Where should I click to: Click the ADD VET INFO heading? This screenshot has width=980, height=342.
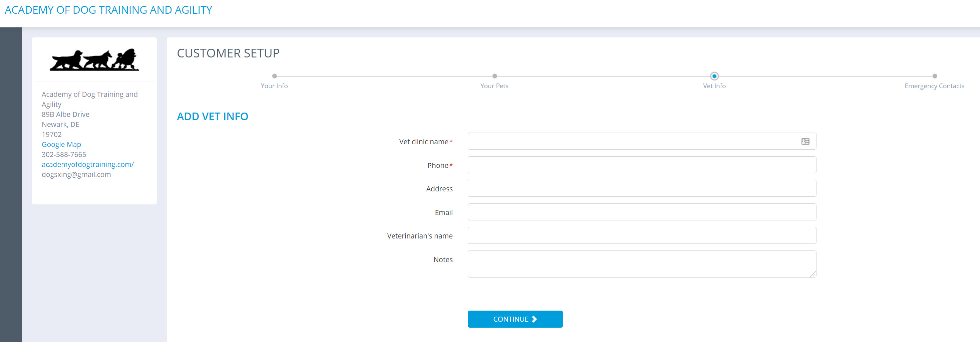pyautogui.click(x=212, y=116)
